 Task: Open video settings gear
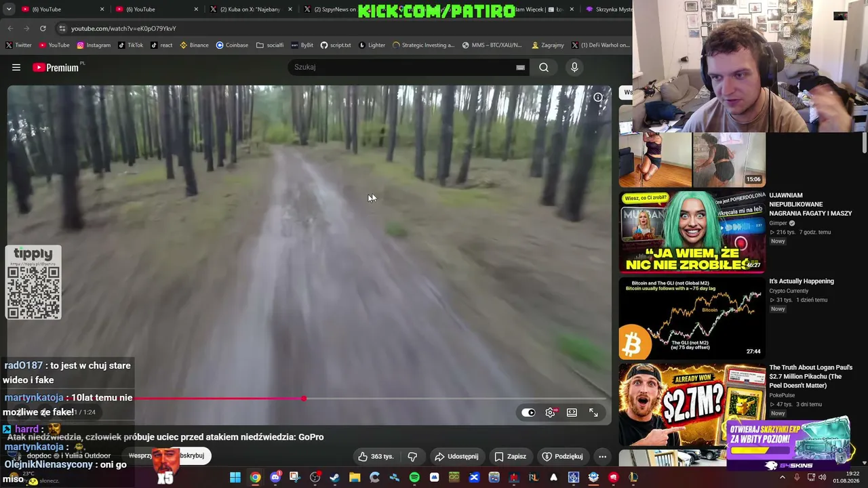pos(551,412)
